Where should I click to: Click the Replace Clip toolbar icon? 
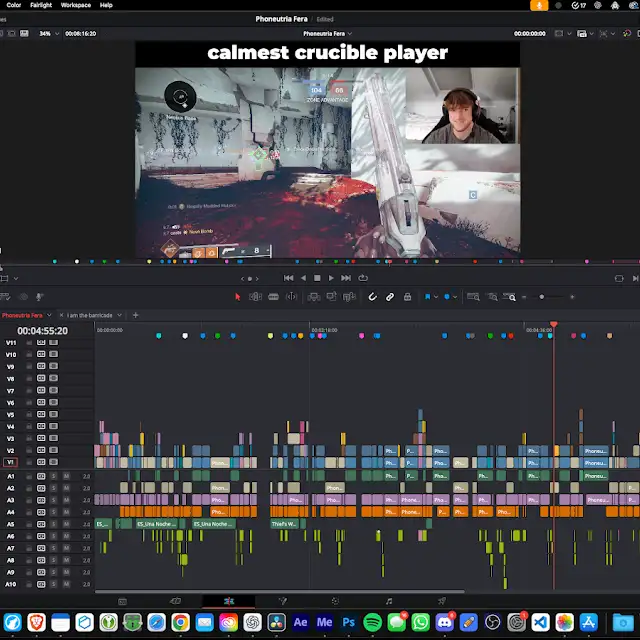[x=349, y=297]
